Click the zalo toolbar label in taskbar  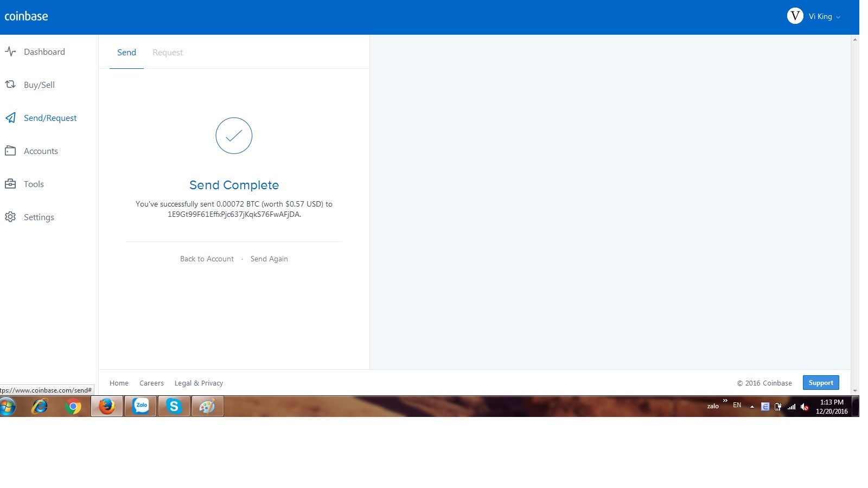tap(713, 406)
